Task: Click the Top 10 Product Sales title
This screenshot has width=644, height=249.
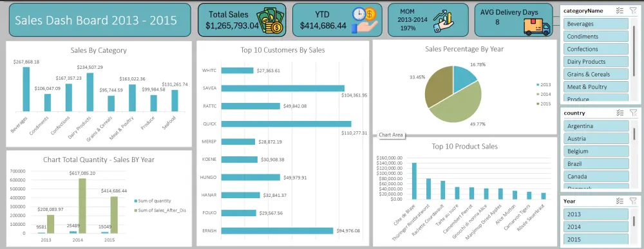Action: 464,146
